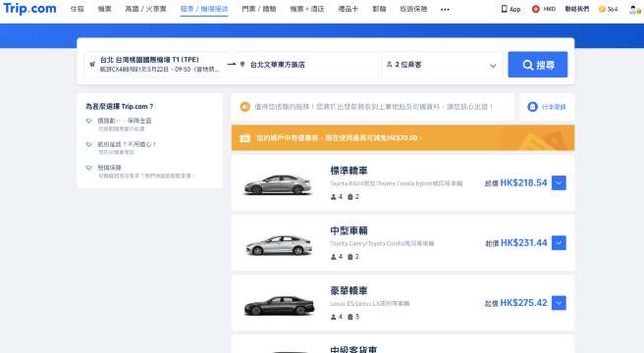
Task: Open the cruises tab
Action: click(379, 9)
